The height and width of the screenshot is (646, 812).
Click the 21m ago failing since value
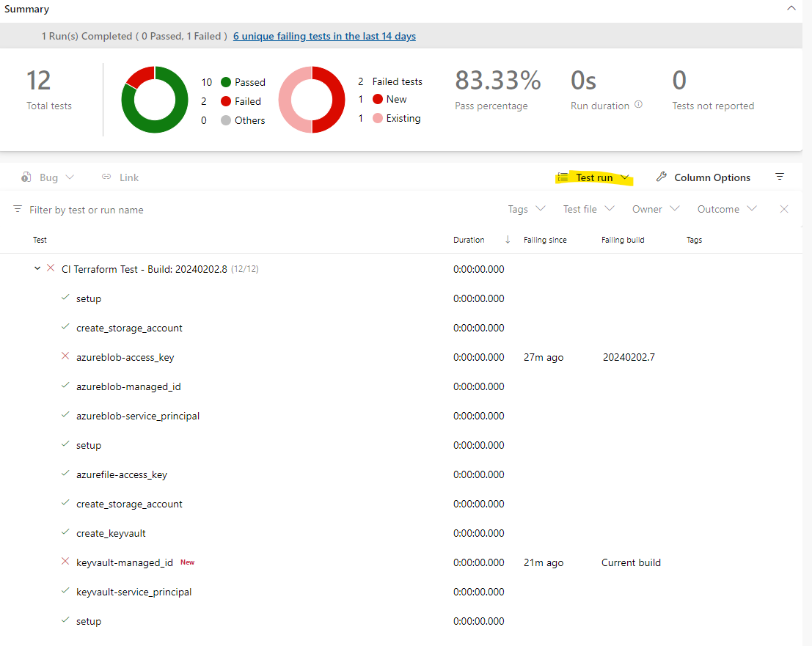[544, 562]
